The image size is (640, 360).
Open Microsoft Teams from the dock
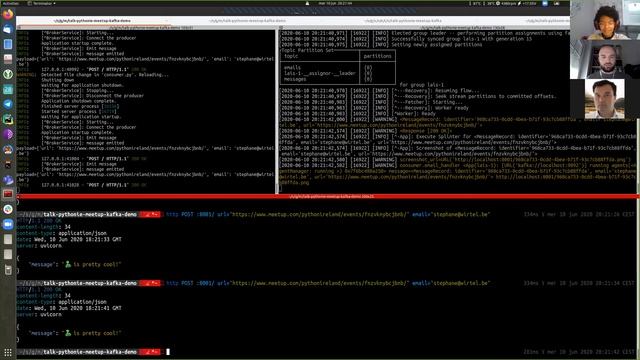click(8, 180)
